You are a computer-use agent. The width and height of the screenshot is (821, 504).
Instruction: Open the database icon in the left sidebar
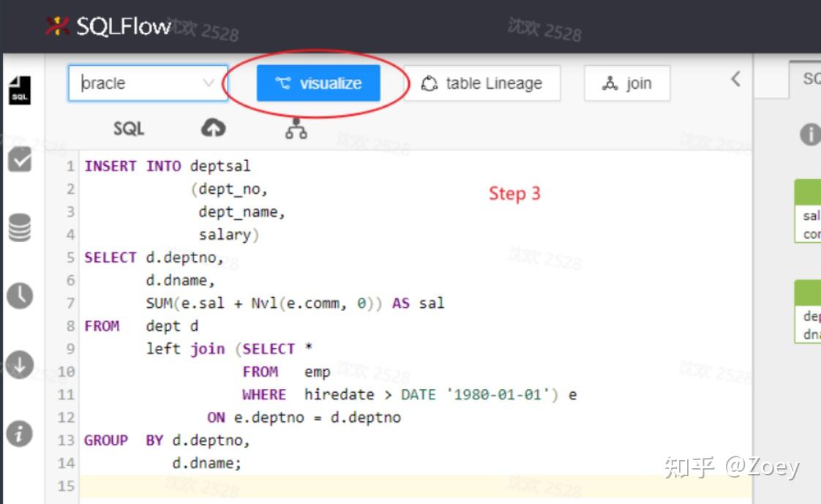tap(18, 228)
